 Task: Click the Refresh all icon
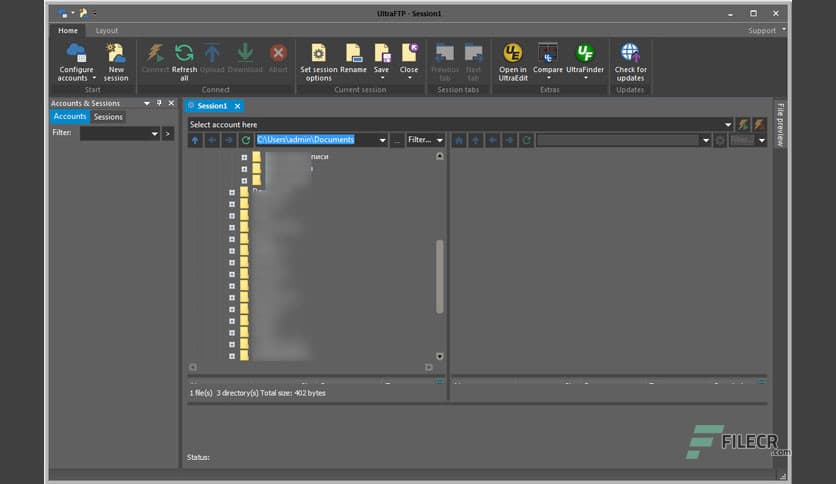point(184,61)
